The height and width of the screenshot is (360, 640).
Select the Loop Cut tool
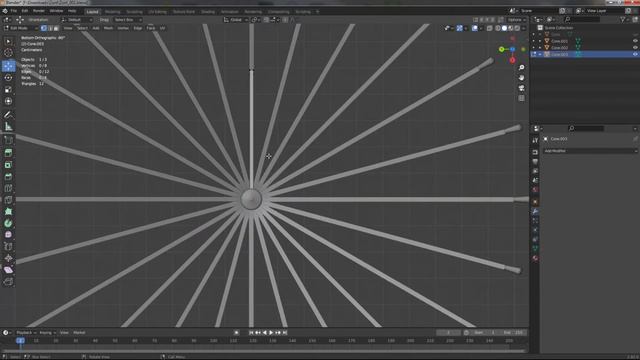pyautogui.click(x=8, y=189)
